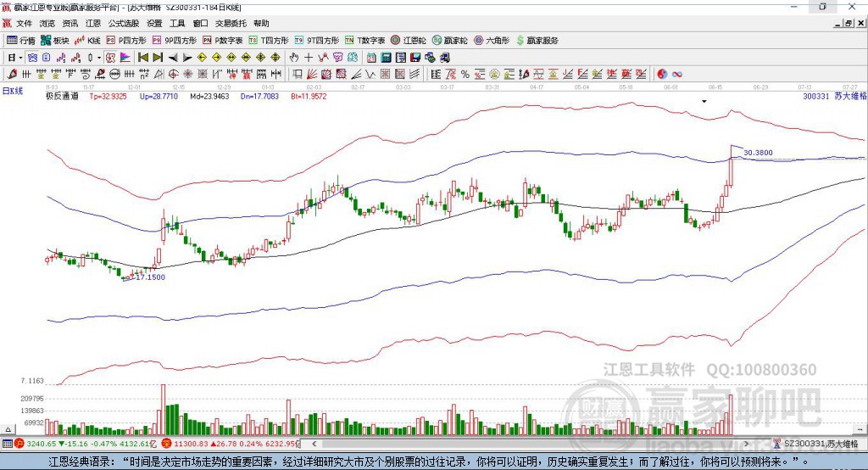The height and width of the screenshot is (470, 868).
Task: Toggle the 极反 channel indicator button
Action: click(x=110, y=58)
